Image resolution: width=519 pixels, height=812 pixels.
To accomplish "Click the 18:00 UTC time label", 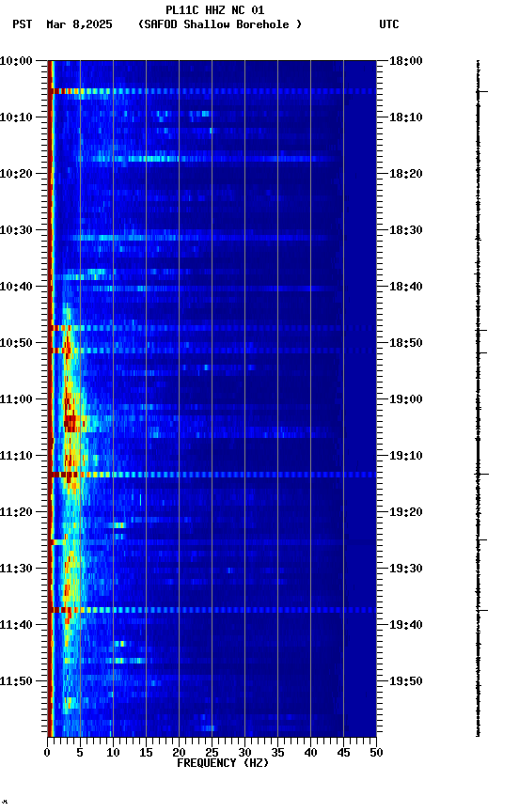I will (x=406, y=61).
